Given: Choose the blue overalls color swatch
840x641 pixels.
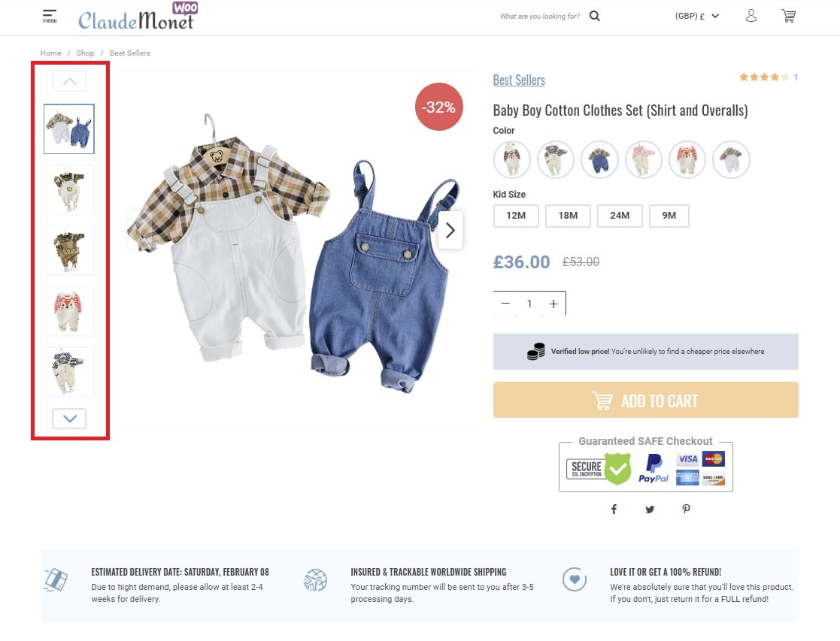Looking at the screenshot, I should [599, 159].
